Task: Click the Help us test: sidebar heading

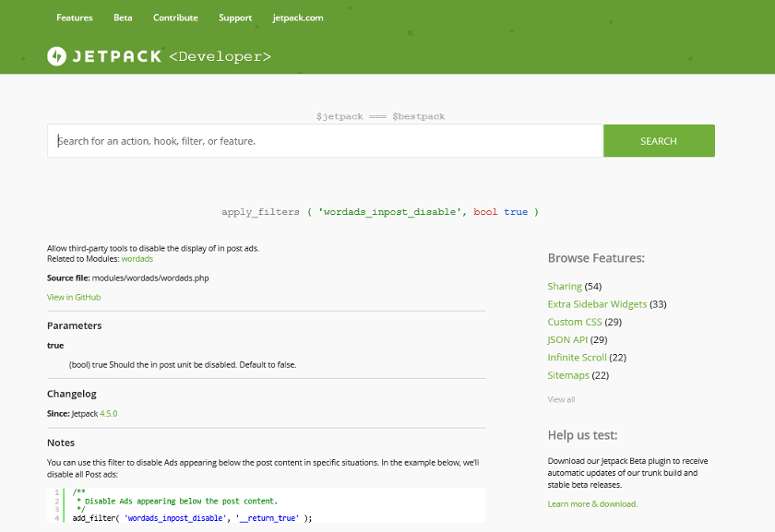Action: click(582, 435)
